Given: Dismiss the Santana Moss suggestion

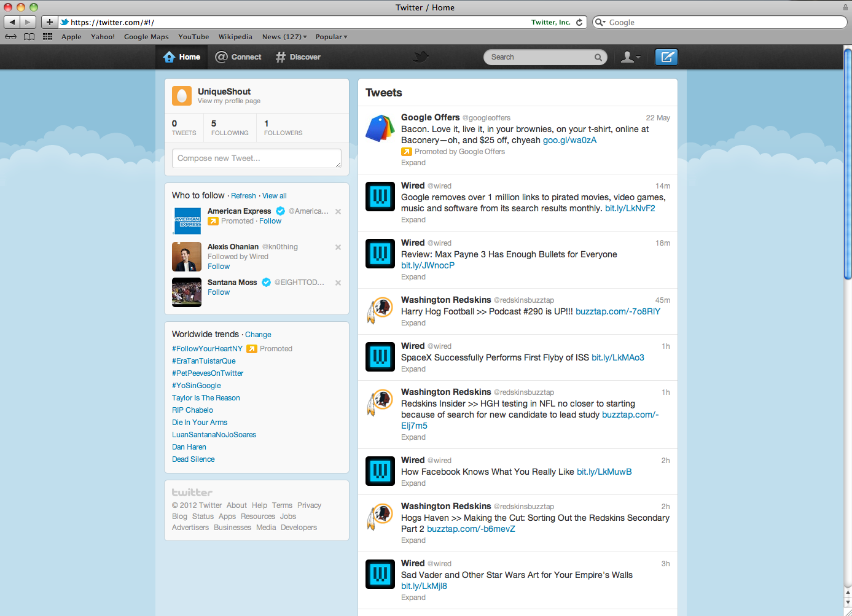Looking at the screenshot, I should (x=338, y=283).
